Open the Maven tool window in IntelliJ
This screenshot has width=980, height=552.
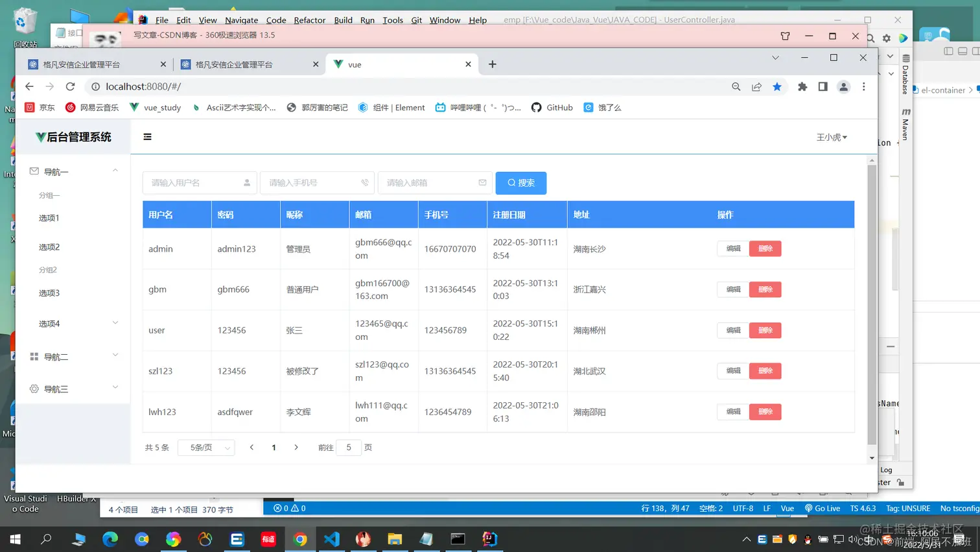[905, 124]
